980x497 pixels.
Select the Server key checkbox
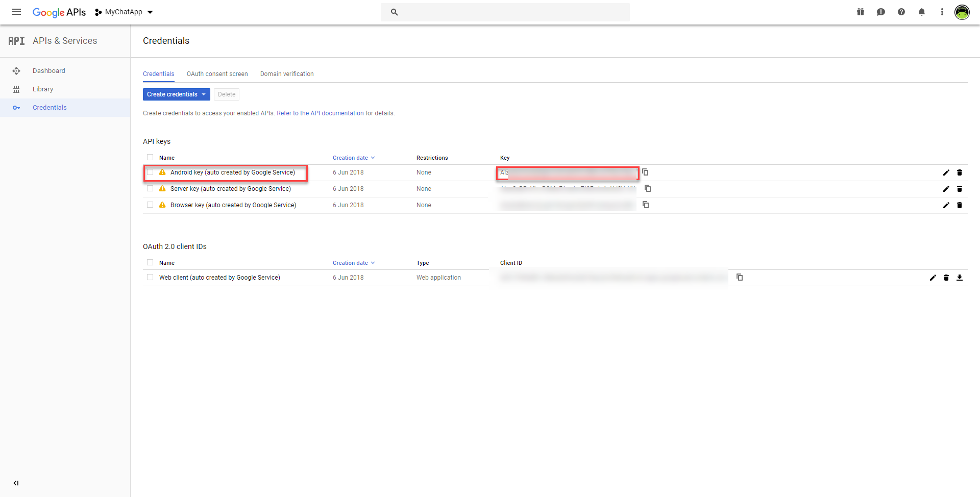click(150, 189)
